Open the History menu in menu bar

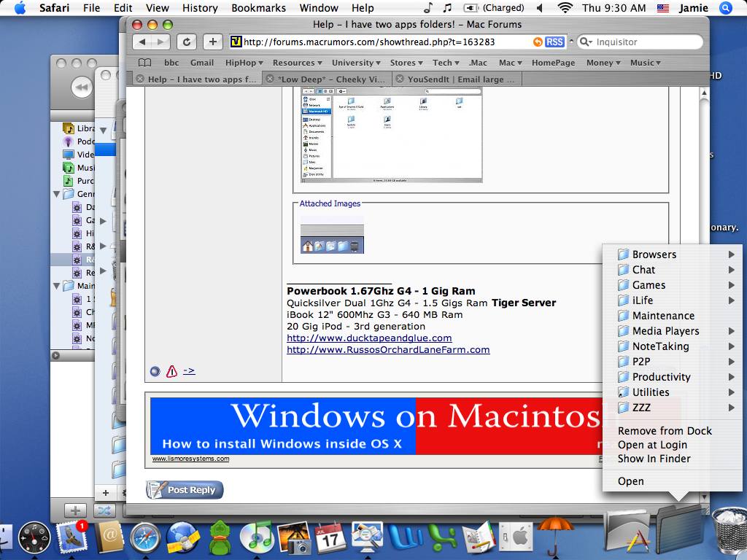click(x=200, y=8)
